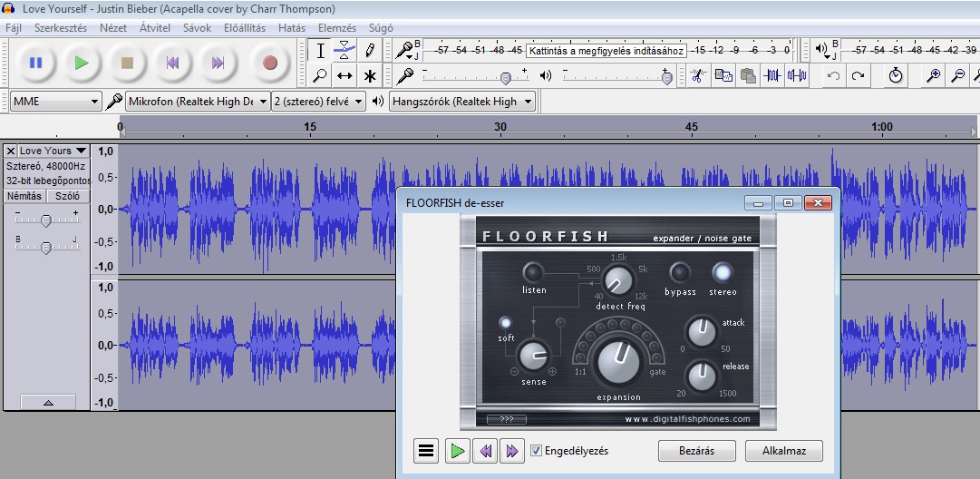The height and width of the screenshot is (479, 980).
Task: Click the Alkalmaz button
Action: tap(784, 450)
